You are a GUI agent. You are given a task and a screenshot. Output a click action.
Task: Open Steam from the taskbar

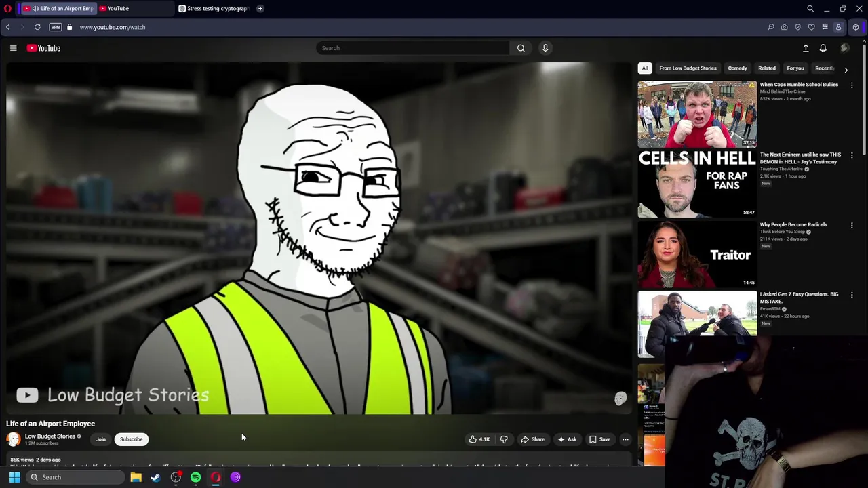click(155, 477)
